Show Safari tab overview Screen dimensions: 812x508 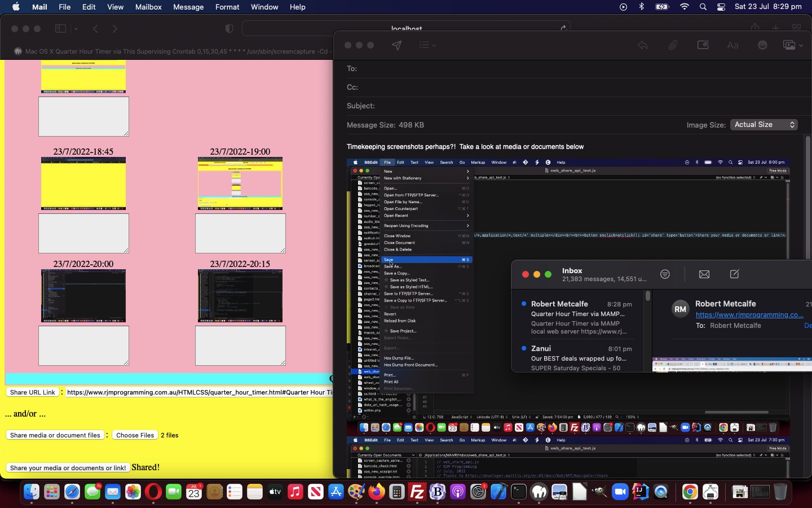(x=796, y=28)
